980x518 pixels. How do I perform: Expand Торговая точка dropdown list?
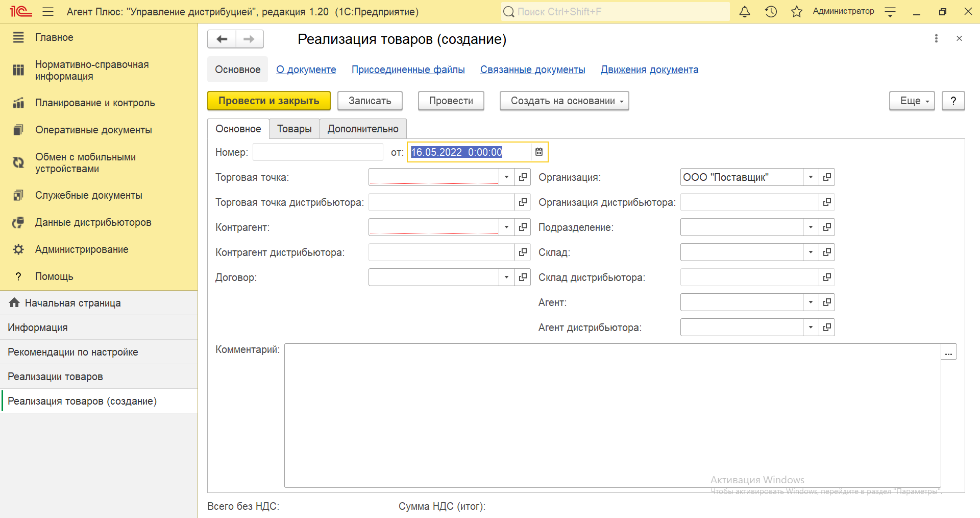506,177
